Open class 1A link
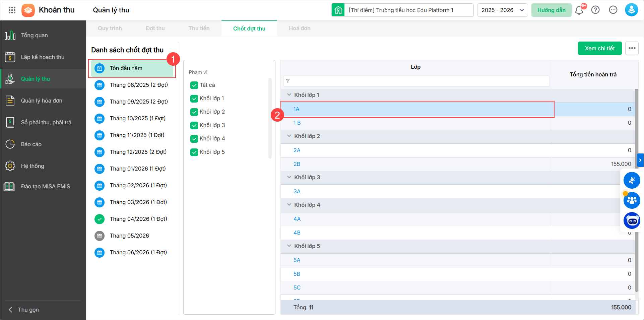This screenshot has height=320, width=644. pos(297,109)
